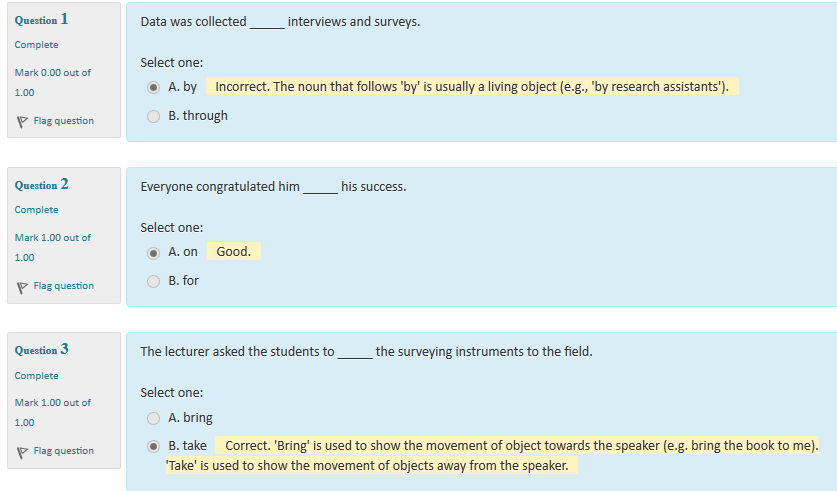Click the 'Flag question' link under Question 3
837x491 pixels.
(x=64, y=450)
